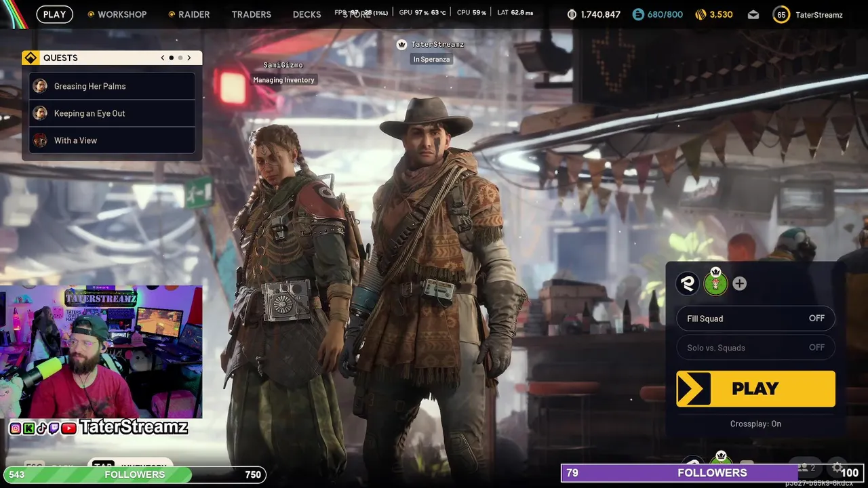The width and height of the screenshot is (868, 488).
Task: Click the green followers progress bar
Action: (x=134, y=474)
